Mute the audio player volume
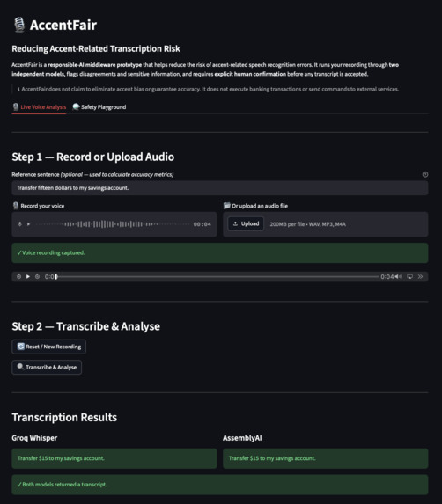442x504 pixels. pyautogui.click(x=399, y=276)
